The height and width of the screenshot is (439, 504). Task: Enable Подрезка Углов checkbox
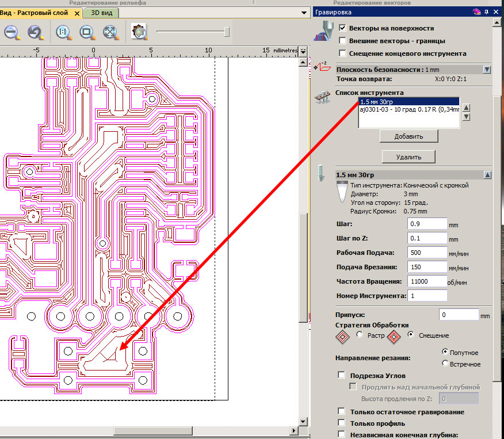click(x=341, y=375)
